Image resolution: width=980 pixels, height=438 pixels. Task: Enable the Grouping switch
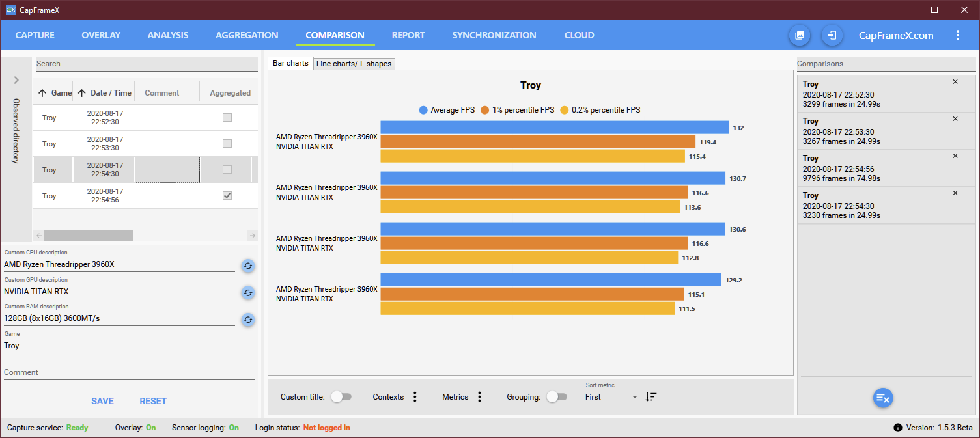(557, 397)
